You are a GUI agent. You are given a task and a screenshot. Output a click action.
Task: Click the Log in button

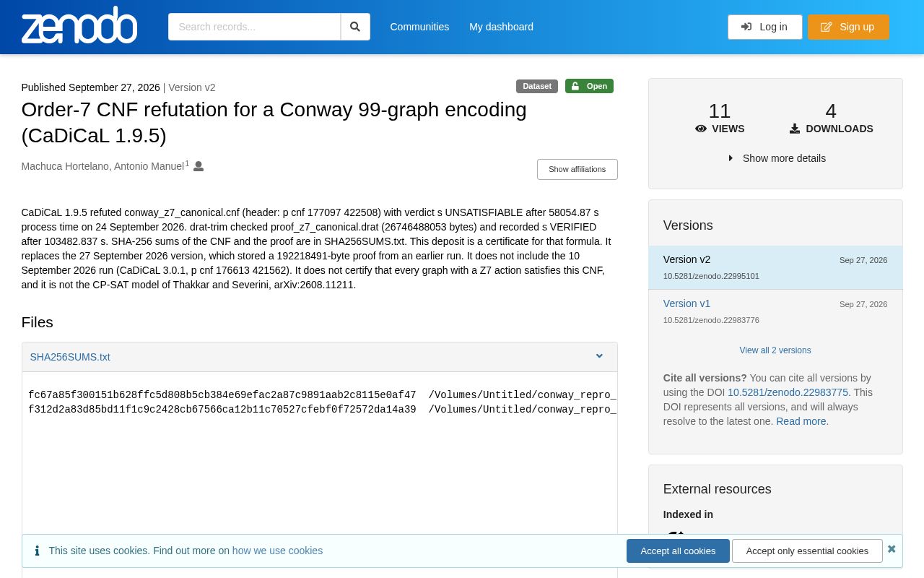(764, 27)
